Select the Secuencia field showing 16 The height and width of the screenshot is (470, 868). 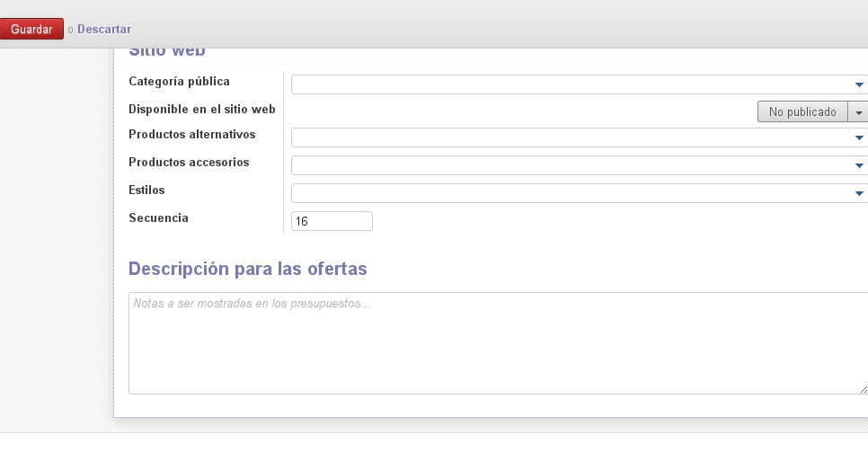332,221
